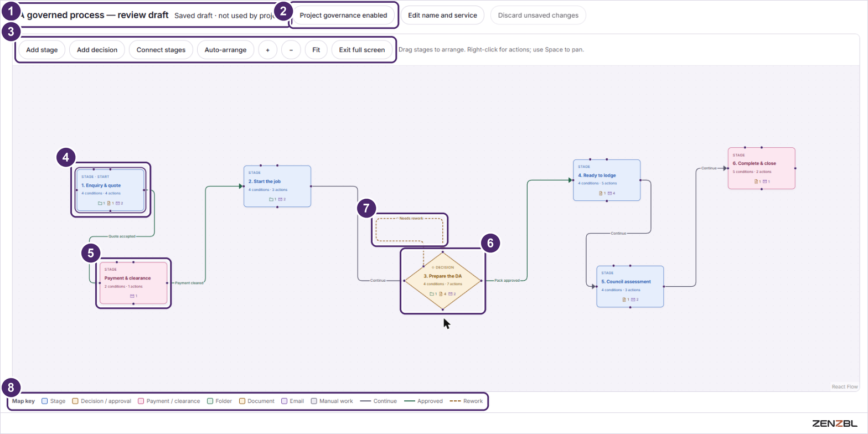Click the Stage color swatch in map key

point(44,401)
